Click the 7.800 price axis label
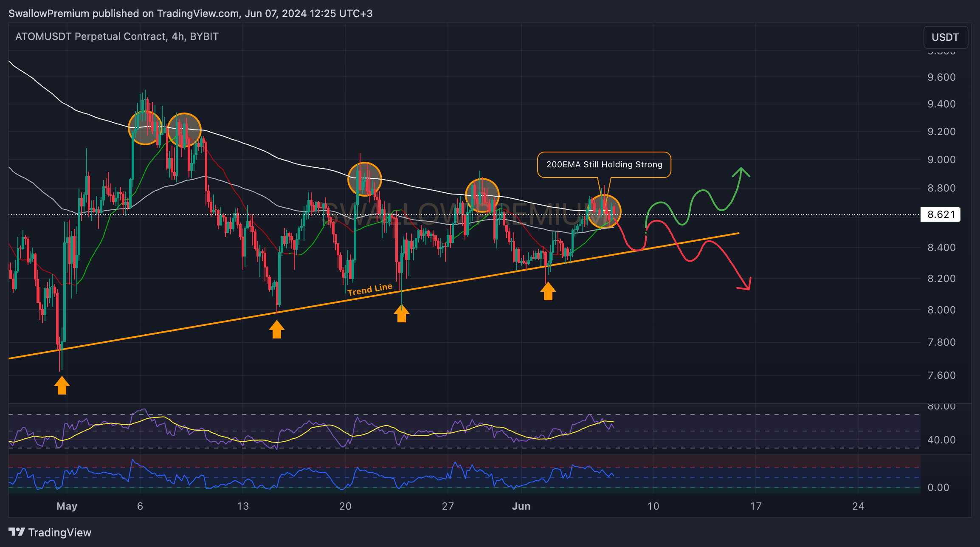 tap(941, 342)
